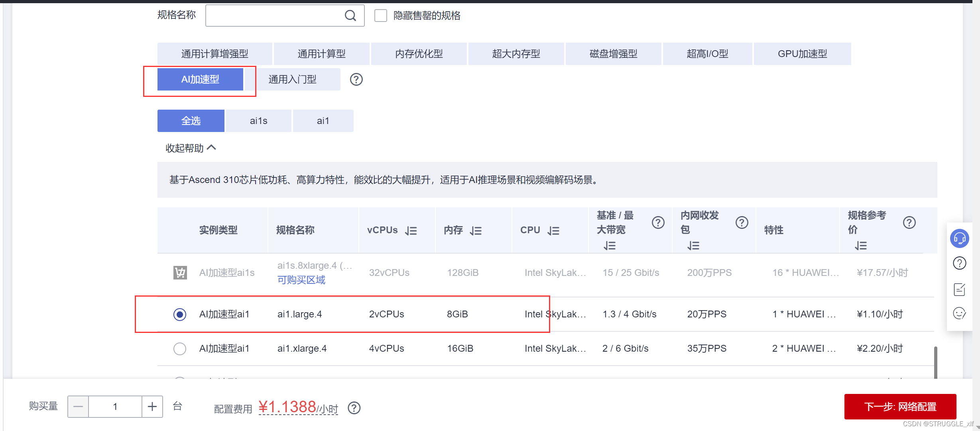
Task: Switch to the GPU加速型 tab
Action: [802, 54]
